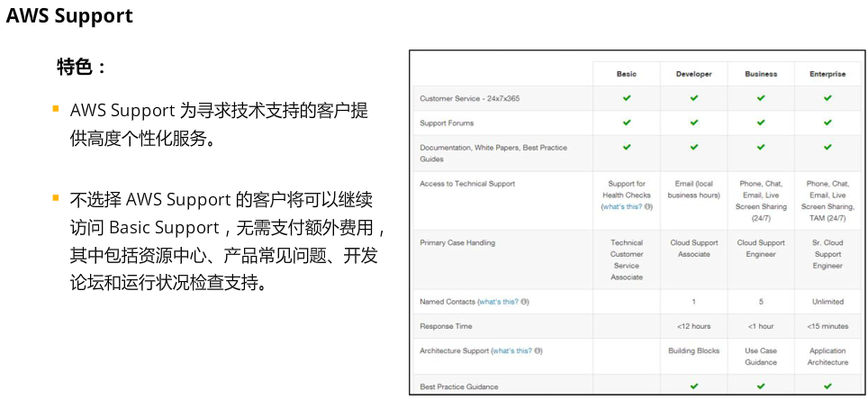Click the Support for Health Checks cell text

(x=627, y=189)
